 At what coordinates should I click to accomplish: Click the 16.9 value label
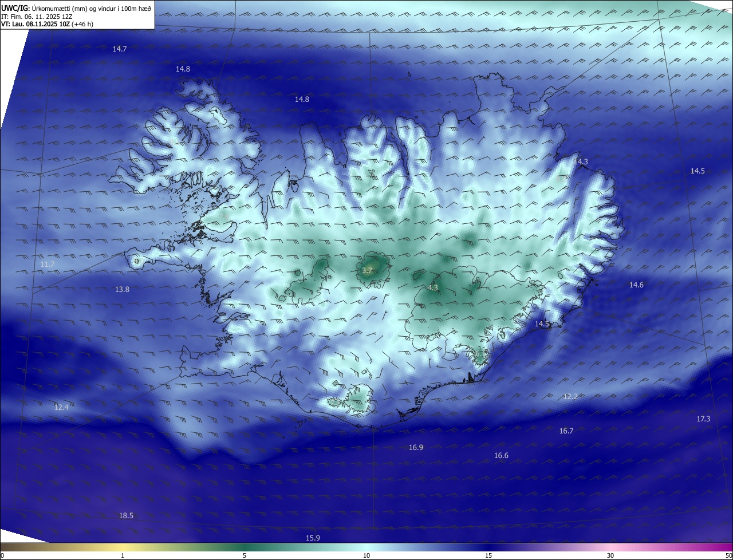click(x=416, y=448)
